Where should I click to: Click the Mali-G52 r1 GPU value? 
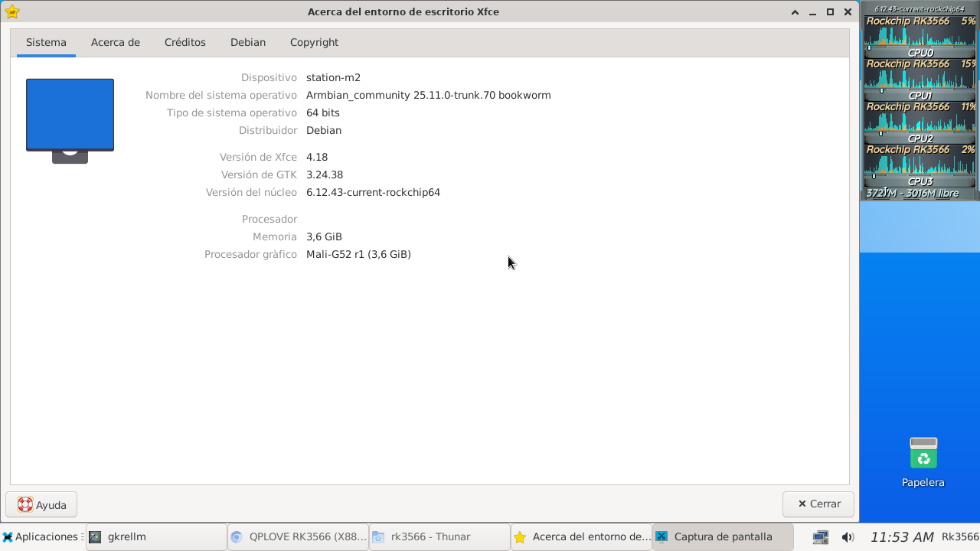click(x=358, y=254)
